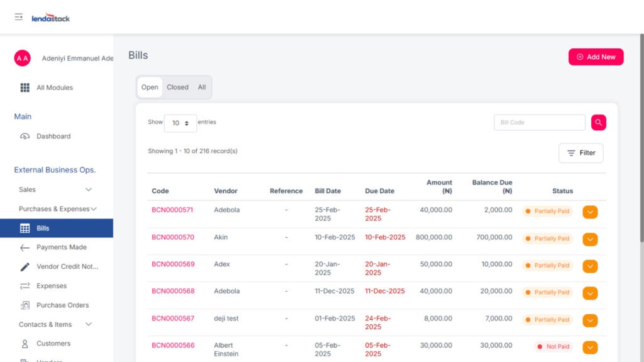Go to Expenses in sidebar
Viewport: 644px width, 362px height.
point(51,286)
